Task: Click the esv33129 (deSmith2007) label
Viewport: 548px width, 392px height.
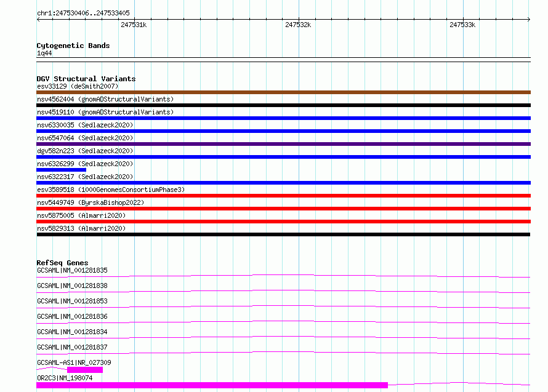Action: (78, 86)
